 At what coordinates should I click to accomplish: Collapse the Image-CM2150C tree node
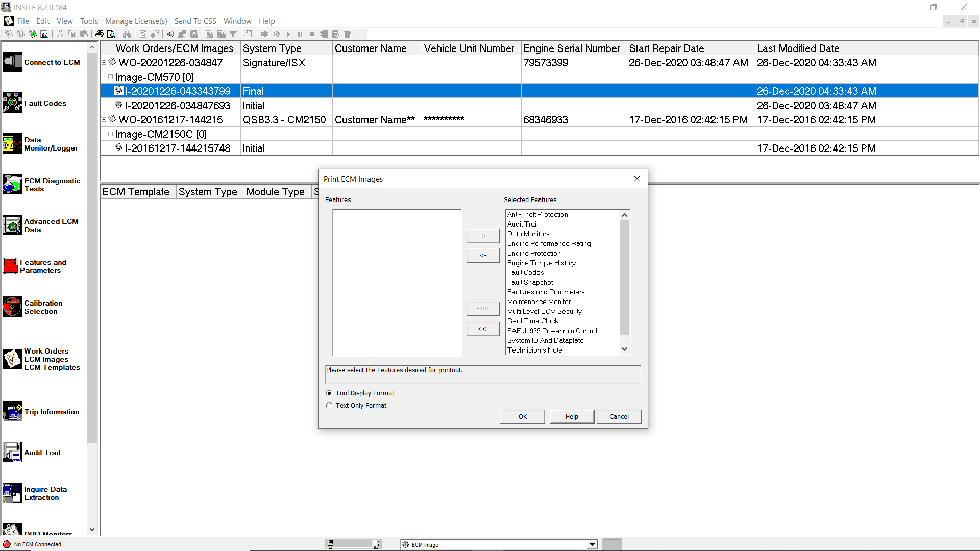click(110, 134)
